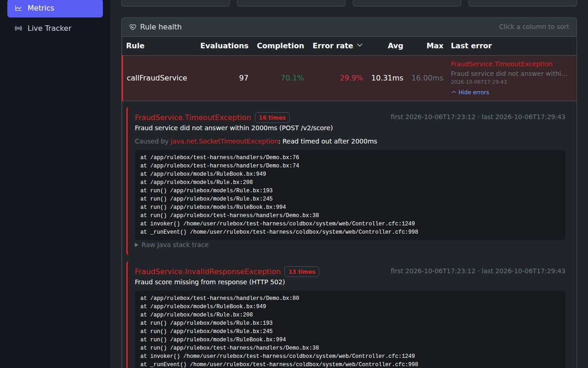Click the 16.00ms max value
The height and width of the screenshot is (368, 588).
[428, 78]
